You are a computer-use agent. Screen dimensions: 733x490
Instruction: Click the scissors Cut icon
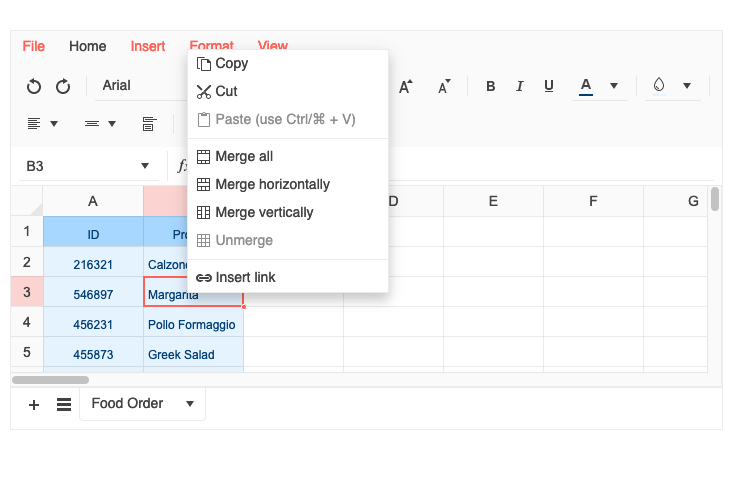click(x=203, y=92)
